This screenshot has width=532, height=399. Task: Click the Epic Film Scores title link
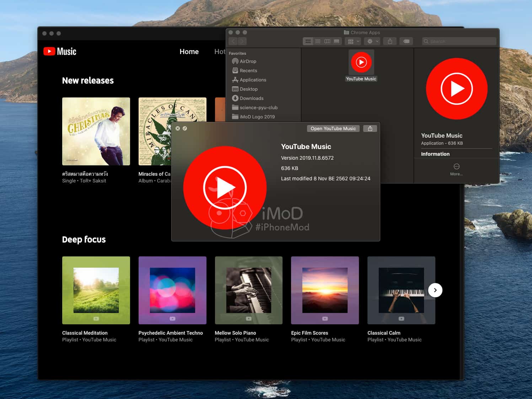(x=310, y=333)
